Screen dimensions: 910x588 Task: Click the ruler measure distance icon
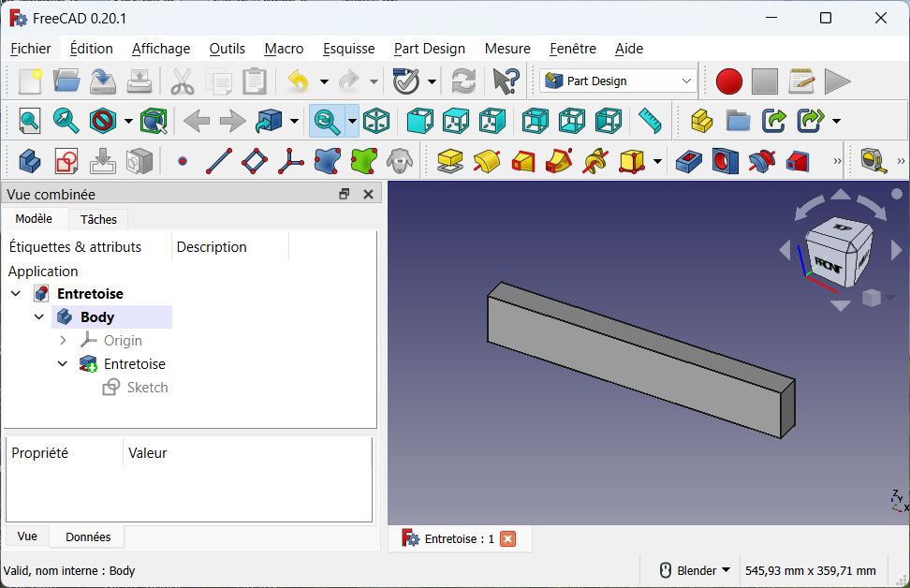pos(649,121)
